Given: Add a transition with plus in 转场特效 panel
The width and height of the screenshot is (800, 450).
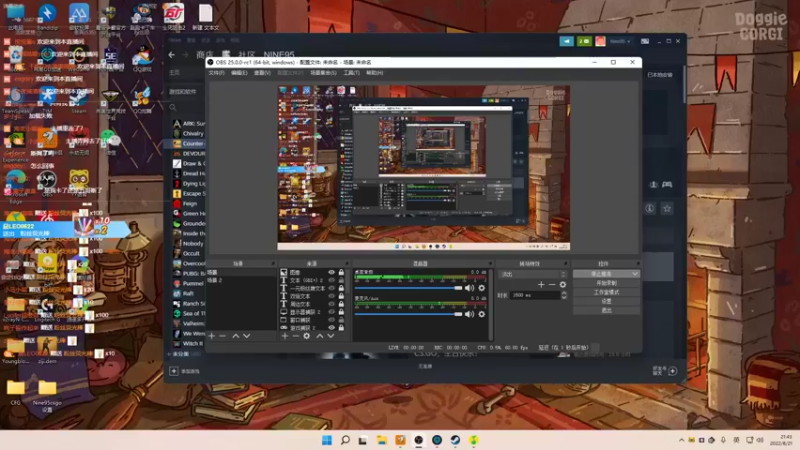Looking at the screenshot, I should tap(541, 285).
